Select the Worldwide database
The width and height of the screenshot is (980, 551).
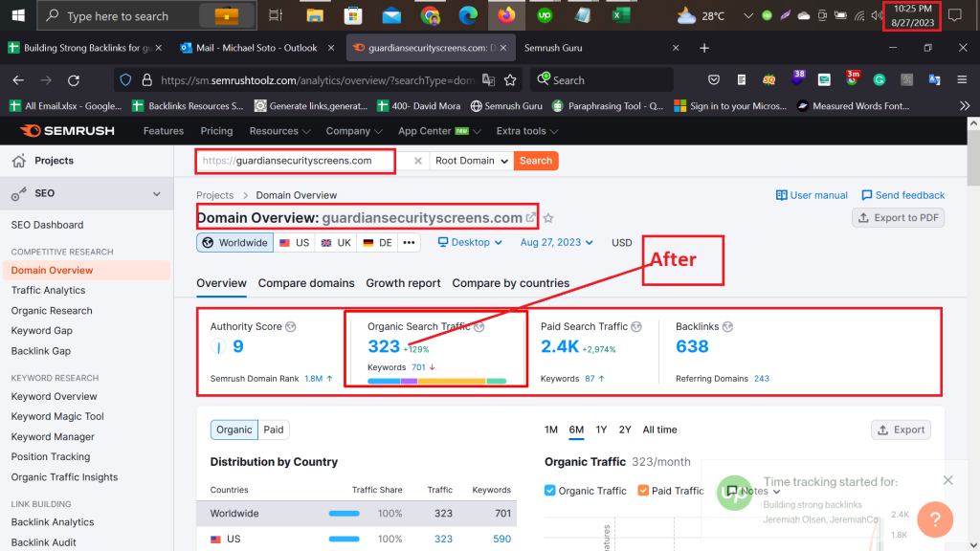click(x=235, y=242)
